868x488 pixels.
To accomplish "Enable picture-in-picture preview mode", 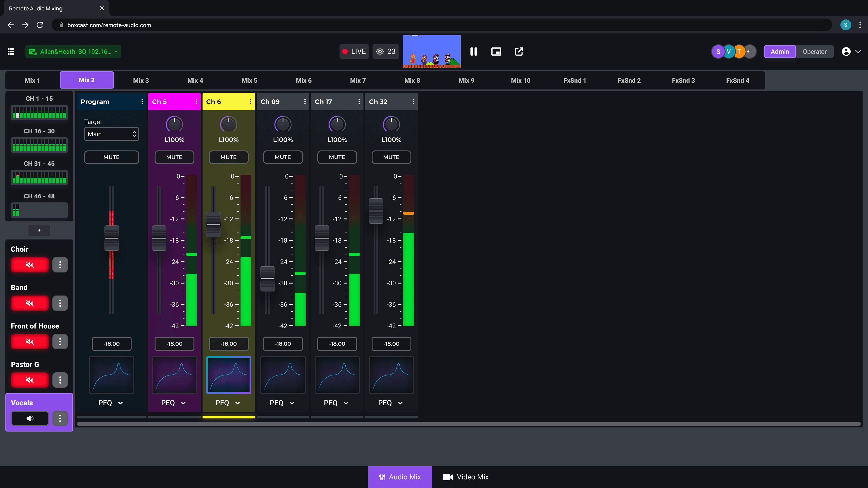I will click(496, 52).
